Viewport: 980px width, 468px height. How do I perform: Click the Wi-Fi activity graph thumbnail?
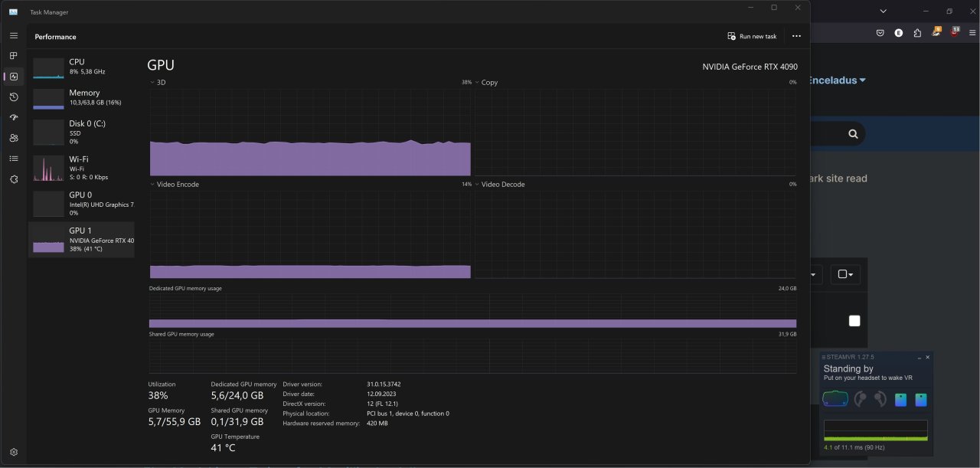coord(48,169)
